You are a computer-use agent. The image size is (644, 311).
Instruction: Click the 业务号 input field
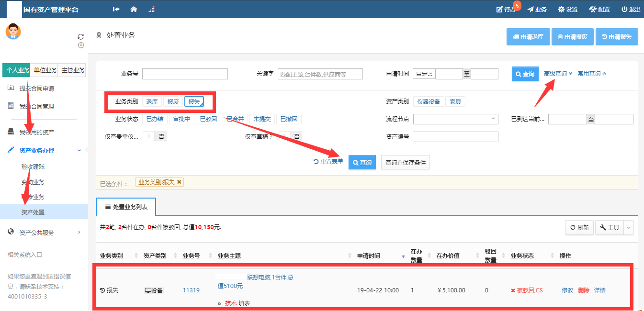[x=185, y=74]
